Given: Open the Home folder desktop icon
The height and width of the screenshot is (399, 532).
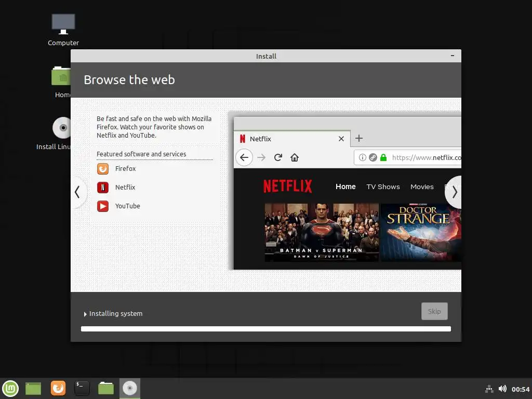Looking at the screenshot, I should pos(61,82).
